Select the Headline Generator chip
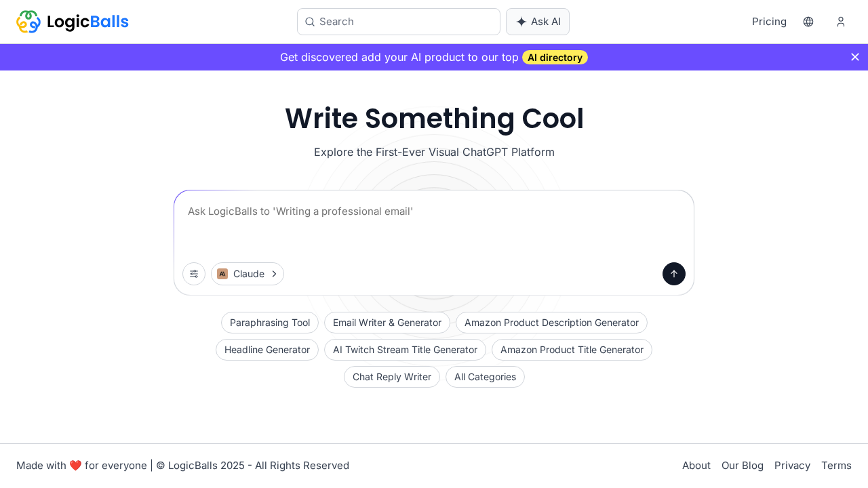 point(267,350)
